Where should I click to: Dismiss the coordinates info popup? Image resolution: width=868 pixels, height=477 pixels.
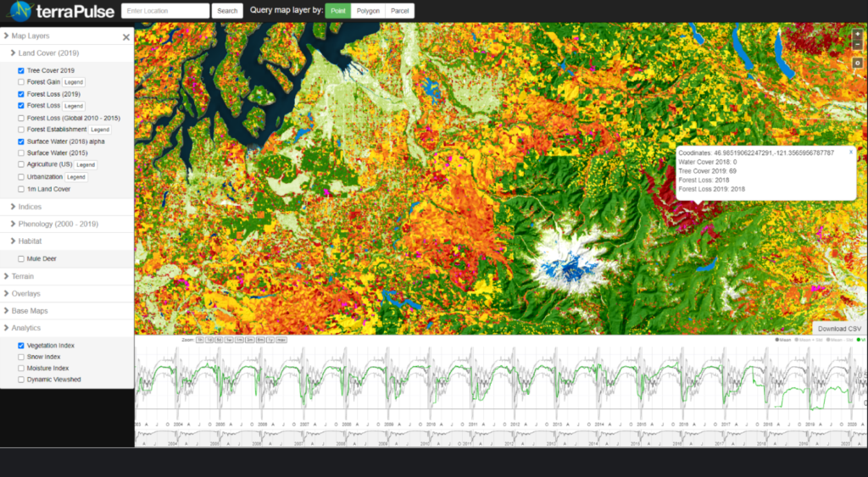tap(851, 152)
